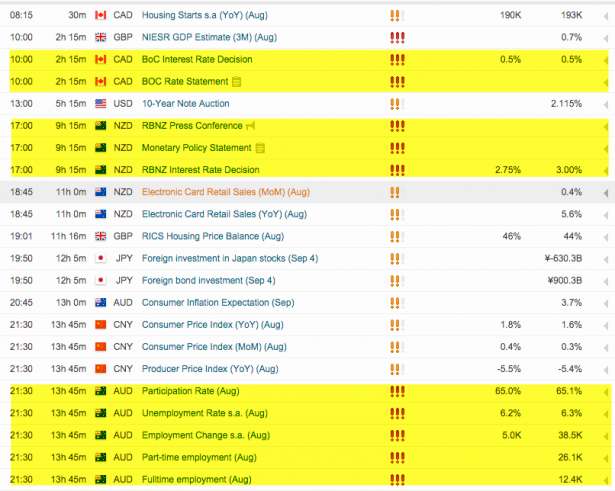Expand details arrow for BOC Rate Statement row
This screenshot has height=491, width=615.
coord(606,82)
